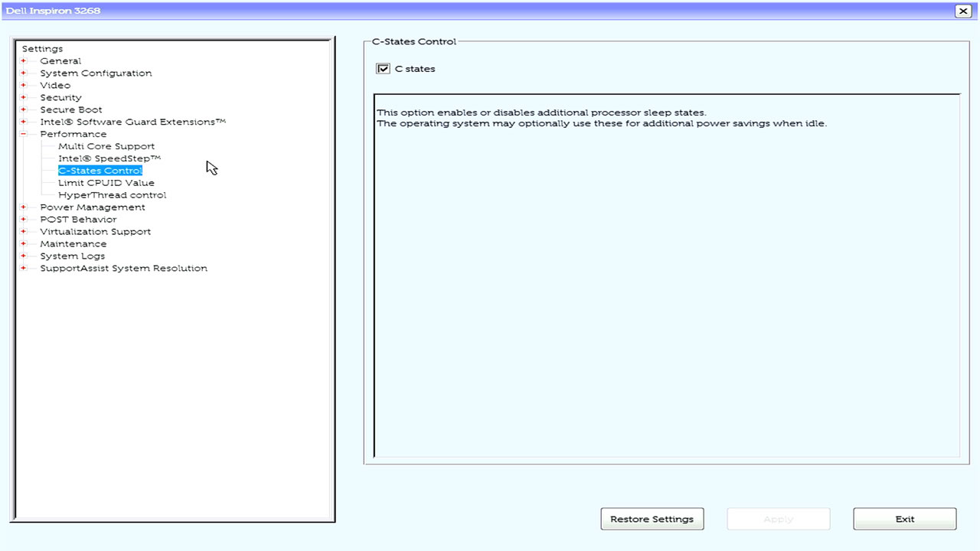This screenshot has width=980, height=551.
Task: Expand System Logs plus icon
Action: point(24,256)
